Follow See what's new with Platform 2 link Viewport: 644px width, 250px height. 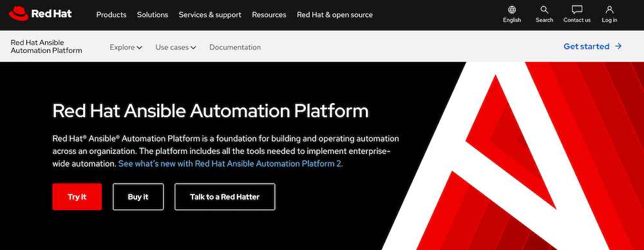pyautogui.click(x=231, y=164)
